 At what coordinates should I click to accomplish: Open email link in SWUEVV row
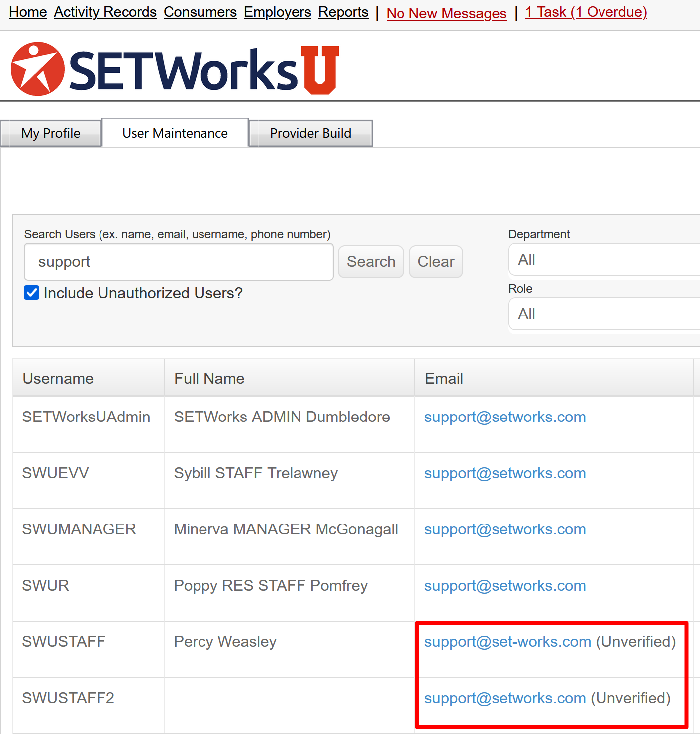tap(505, 473)
